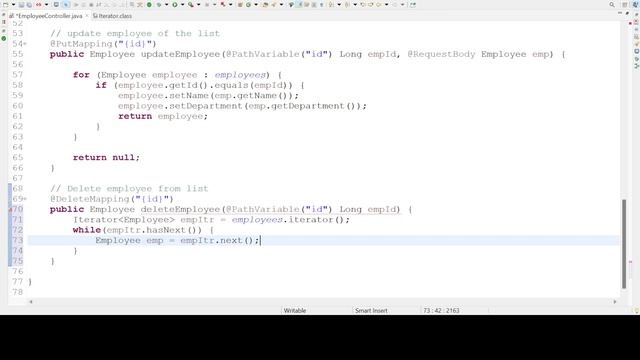Click the green New Java Class icon

click(x=248, y=4)
